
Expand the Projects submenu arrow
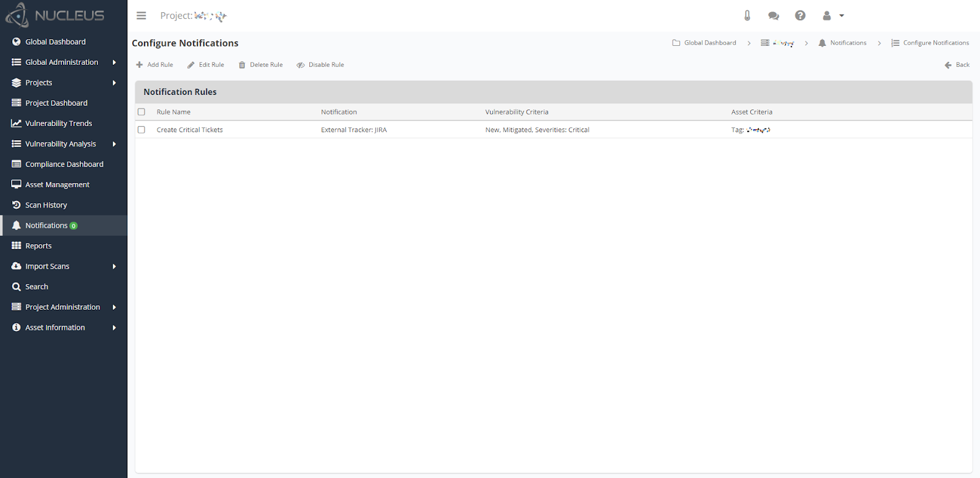[x=114, y=83]
